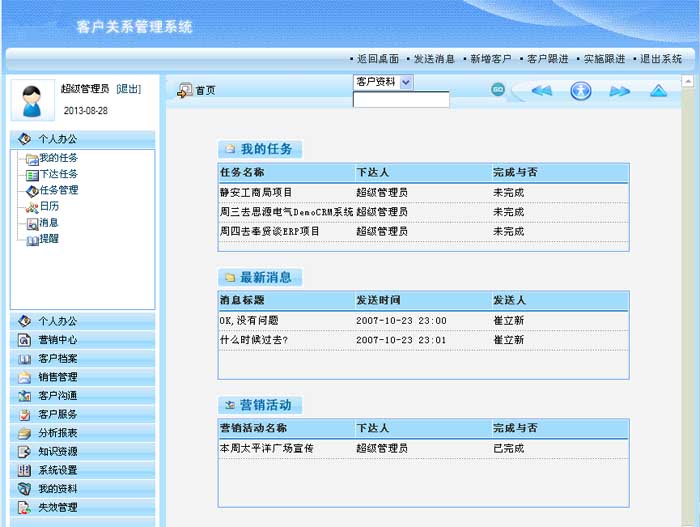Expand the 系统设置 sidebar section

[x=57, y=470]
